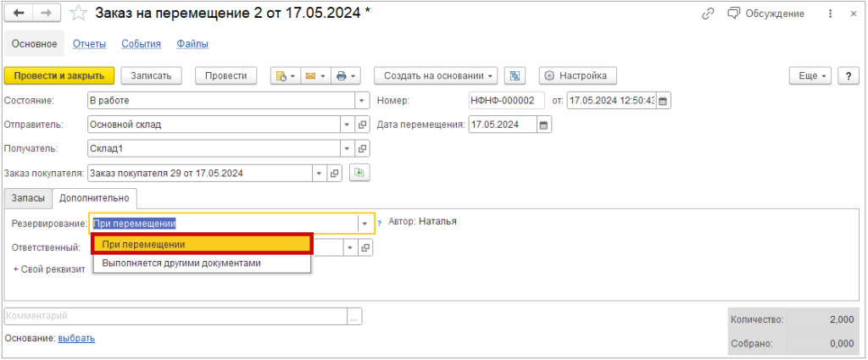Switch to the Запасы tab

27,198
